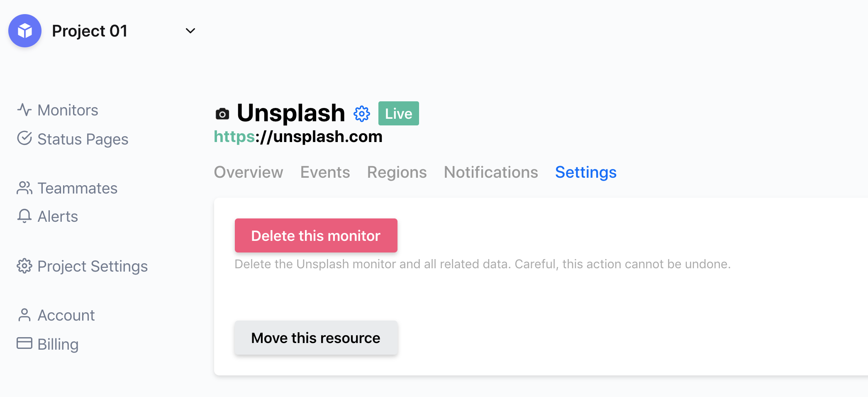This screenshot has width=868, height=397.
Task: Click the Billing credit card icon
Action: (24, 343)
